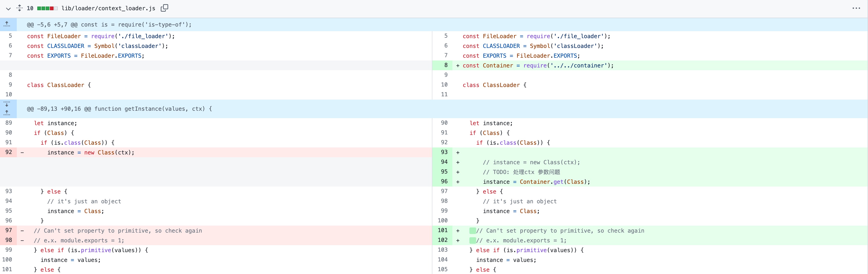
Task: Select line number 96 in the new file
Action: coord(444,182)
